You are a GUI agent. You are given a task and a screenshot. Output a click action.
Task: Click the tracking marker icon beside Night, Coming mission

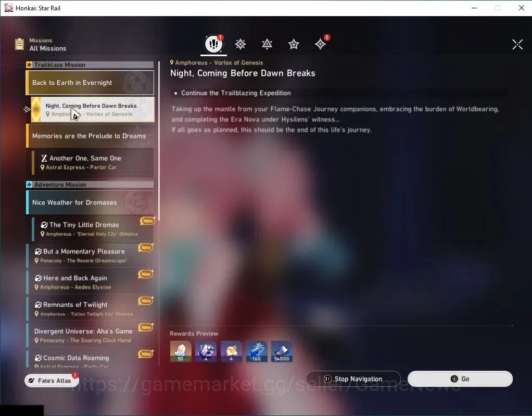point(27,109)
